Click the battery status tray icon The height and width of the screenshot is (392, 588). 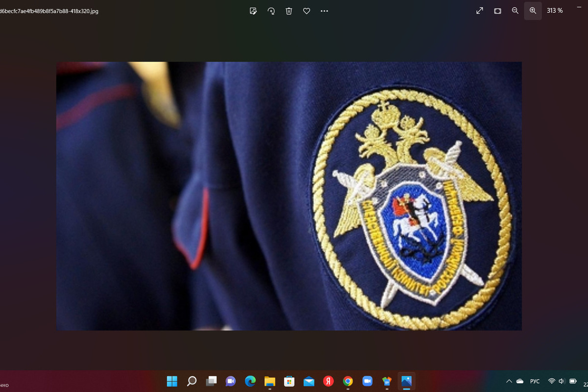coord(572,381)
